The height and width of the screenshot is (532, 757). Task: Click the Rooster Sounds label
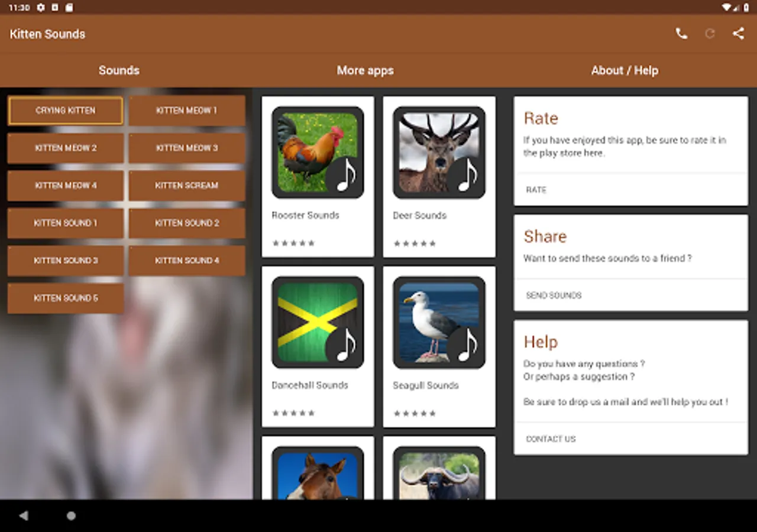[x=306, y=215]
